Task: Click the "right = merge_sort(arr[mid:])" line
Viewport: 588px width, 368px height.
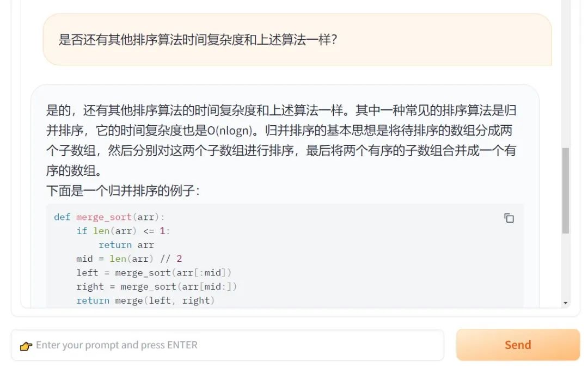Action: [157, 286]
